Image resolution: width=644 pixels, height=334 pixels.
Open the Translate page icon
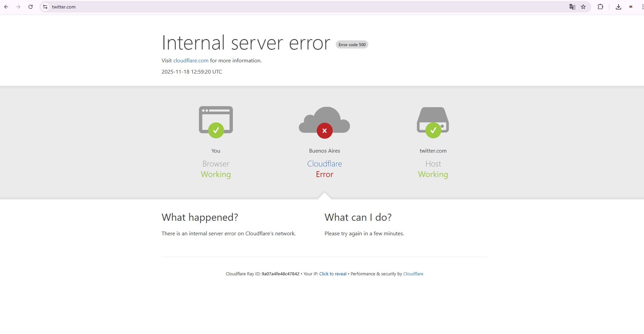tap(572, 7)
